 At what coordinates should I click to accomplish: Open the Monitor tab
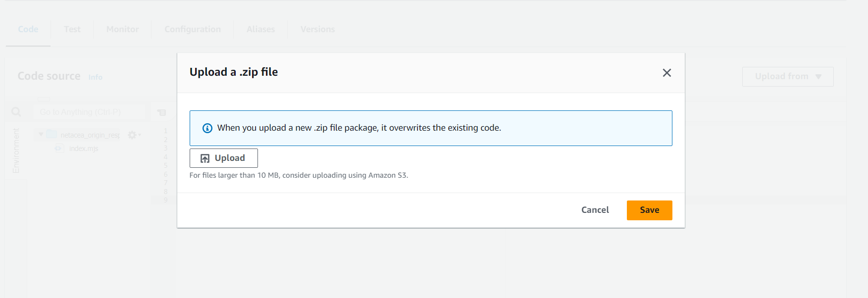pos(122,29)
